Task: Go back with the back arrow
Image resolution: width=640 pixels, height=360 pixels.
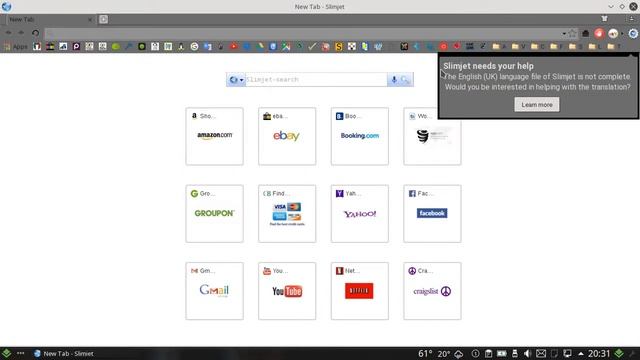Action: point(8,33)
